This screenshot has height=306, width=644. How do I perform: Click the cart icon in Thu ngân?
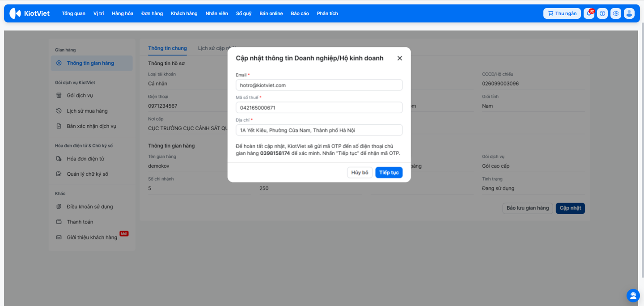[x=550, y=13]
